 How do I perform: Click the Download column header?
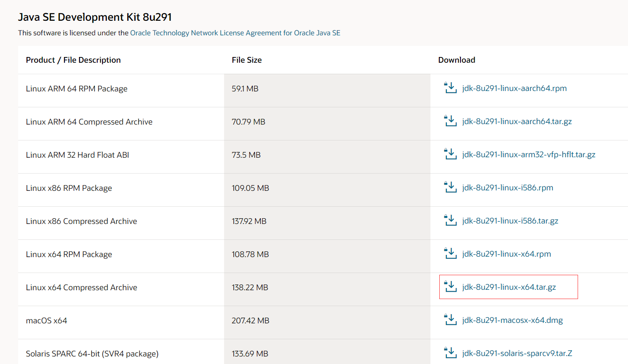457,60
